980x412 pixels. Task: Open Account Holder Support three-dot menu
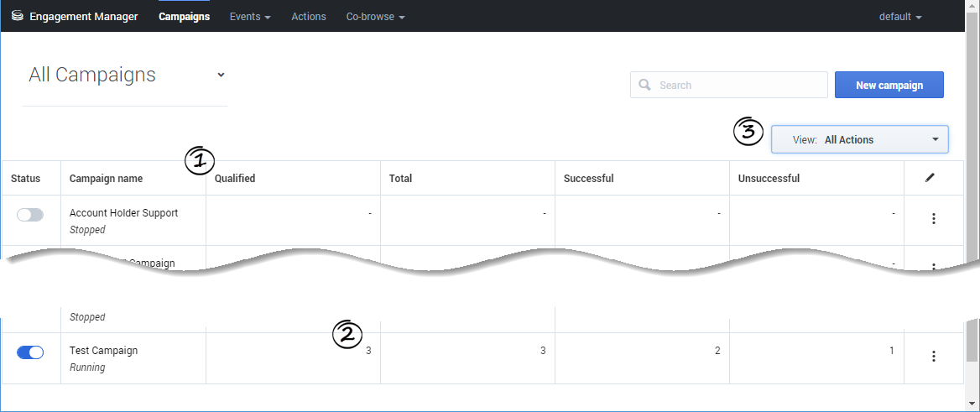tap(933, 218)
